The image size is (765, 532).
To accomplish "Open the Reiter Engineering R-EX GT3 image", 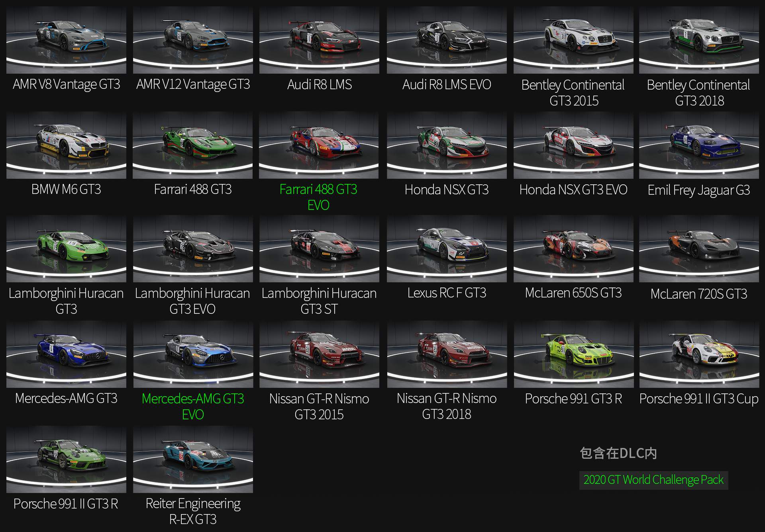I will pyautogui.click(x=193, y=460).
